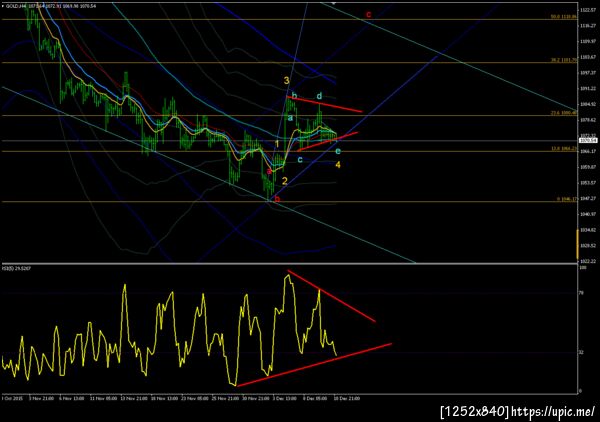
Task: Select the yellow wave label 4
Action: [x=338, y=165]
